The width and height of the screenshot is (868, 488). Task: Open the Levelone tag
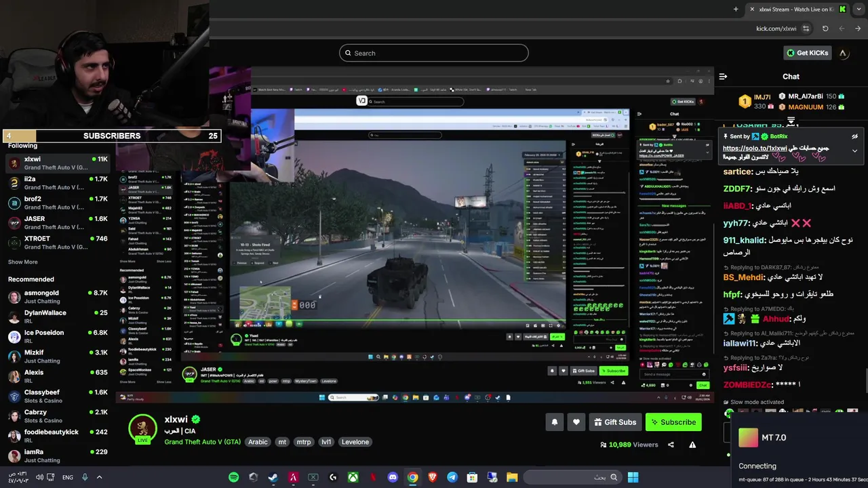(x=355, y=442)
